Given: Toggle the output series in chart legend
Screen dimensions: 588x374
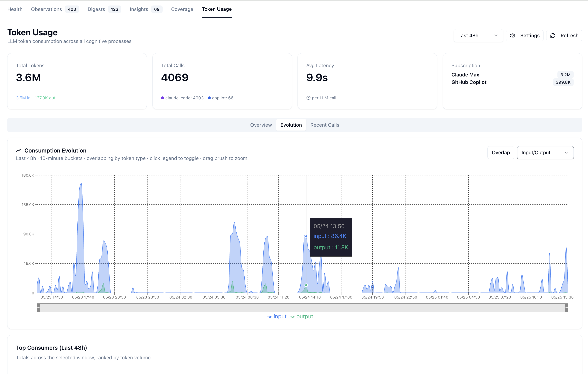Looking at the screenshot, I should 302,317.
